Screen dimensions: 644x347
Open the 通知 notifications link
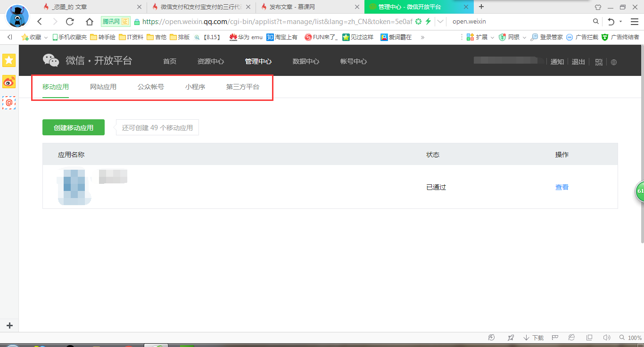click(x=557, y=62)
